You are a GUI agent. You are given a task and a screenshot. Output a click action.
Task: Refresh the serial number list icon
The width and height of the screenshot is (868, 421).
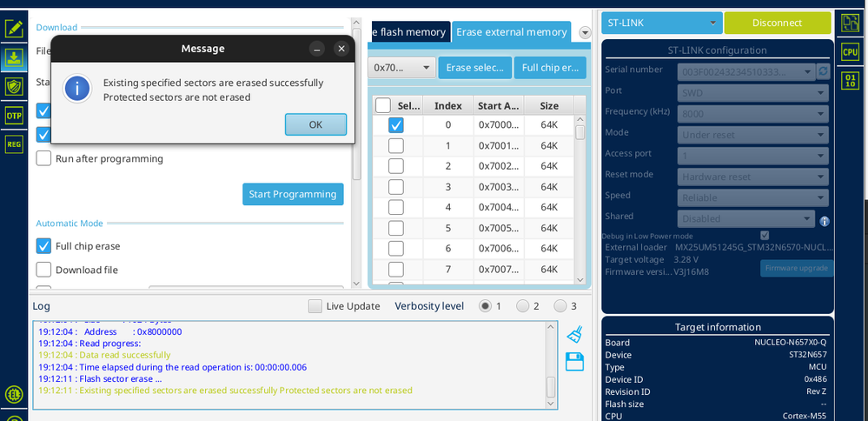[x=823, y=71]
